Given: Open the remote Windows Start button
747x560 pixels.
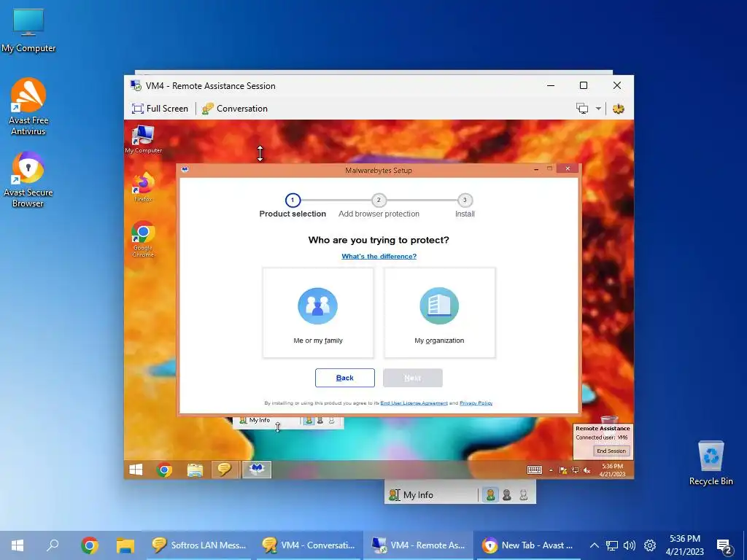Looking at the screenshot, I should [136, 470].
